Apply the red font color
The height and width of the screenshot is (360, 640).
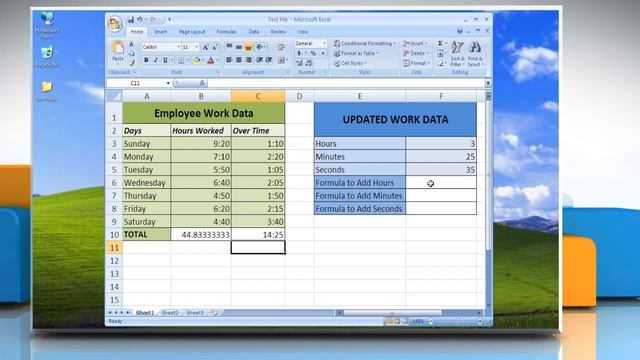pyautogui.click(x=211, y=60)
